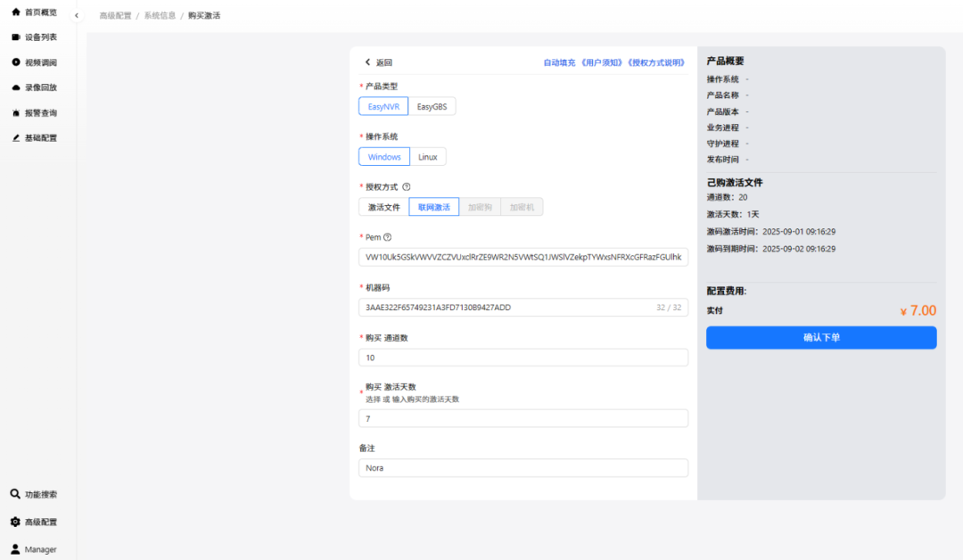Click 高级配置 in the breadcrumb

coord(115,15)
